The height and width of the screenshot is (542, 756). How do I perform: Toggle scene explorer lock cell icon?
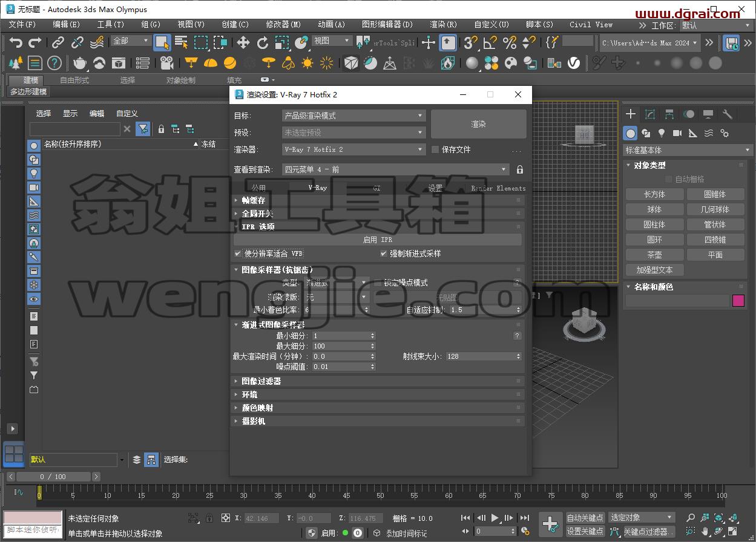pyautogui.click(x=161, y=129)
